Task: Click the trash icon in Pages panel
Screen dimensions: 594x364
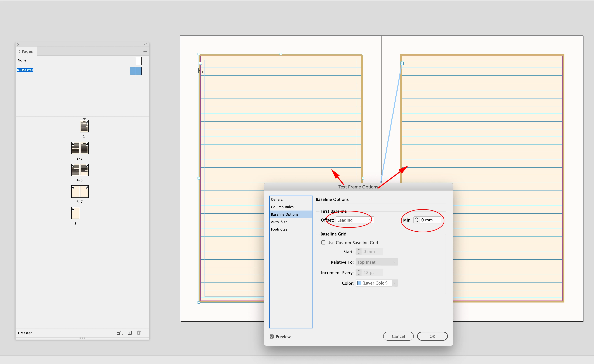Action: tap(139, 333)
